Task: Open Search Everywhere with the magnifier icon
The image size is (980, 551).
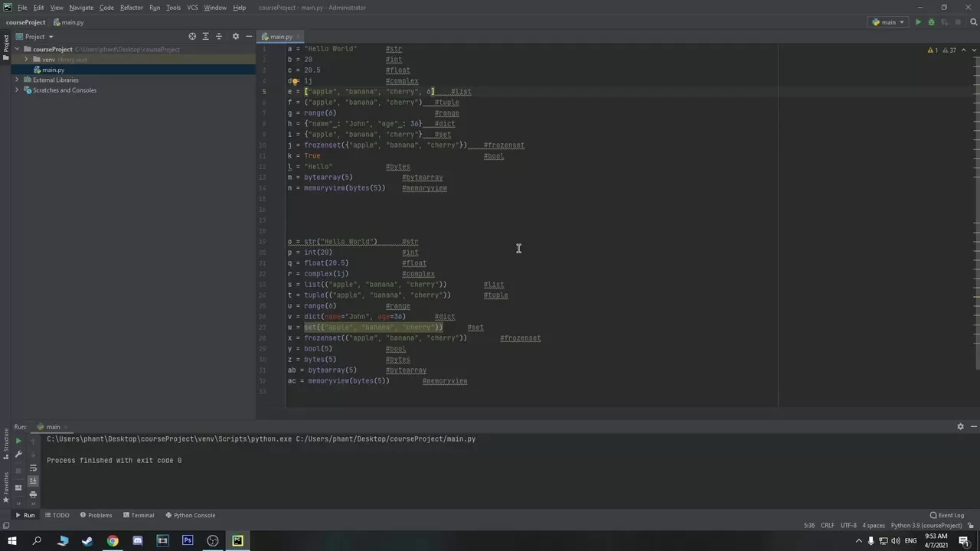Action: coord(973,22)
